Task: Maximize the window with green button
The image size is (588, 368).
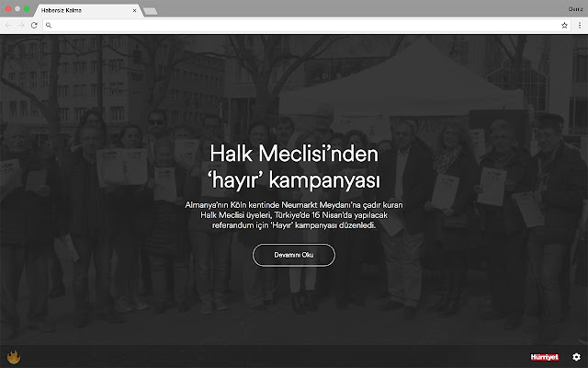Action: [27, 8]
